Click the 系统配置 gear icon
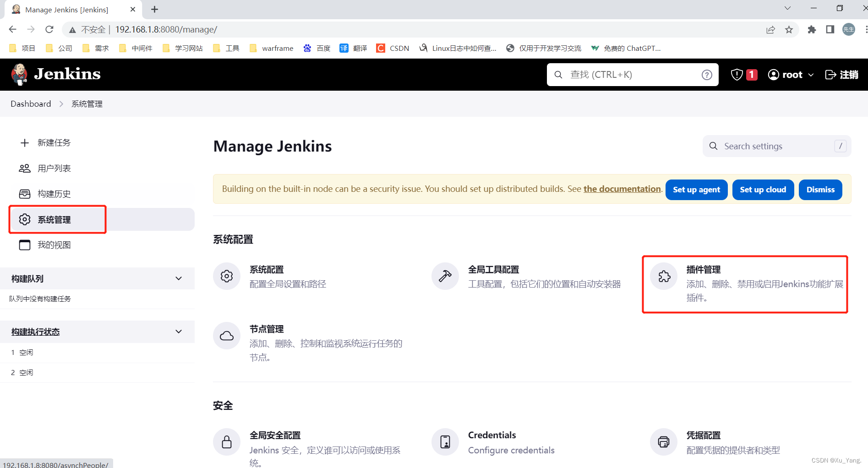 pyautogui.click(x=227, y=276)
